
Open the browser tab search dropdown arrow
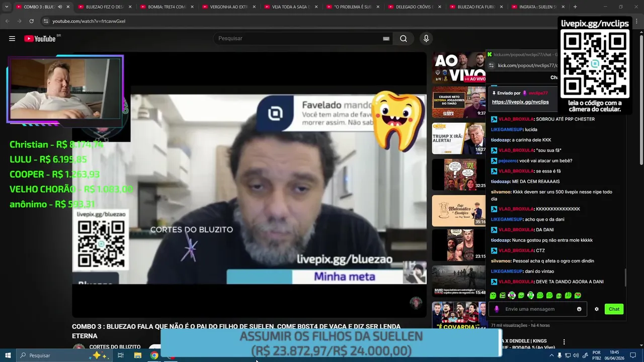(x=7, y=7)
